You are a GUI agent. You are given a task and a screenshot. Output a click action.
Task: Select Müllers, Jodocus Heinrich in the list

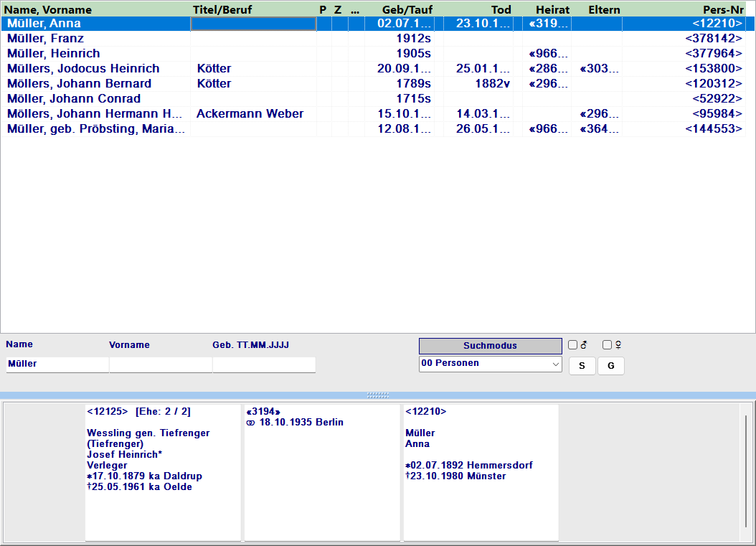pyautogui.click(x=83, y=69)
